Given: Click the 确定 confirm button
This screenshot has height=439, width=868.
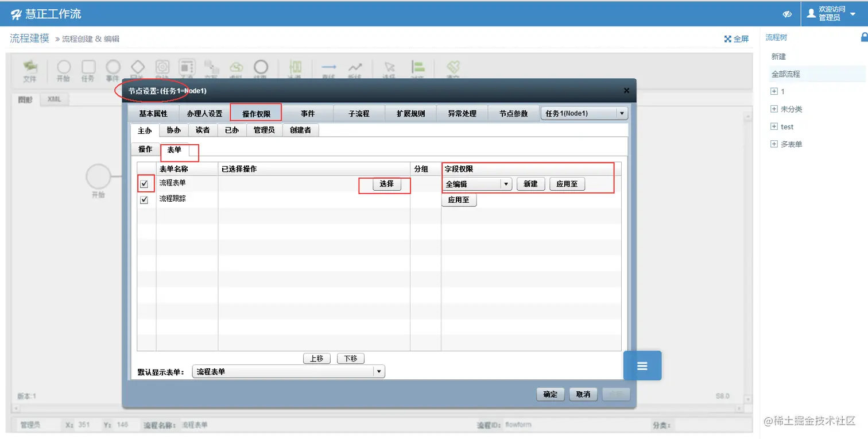Looking at the screenshot, I should tap(549, 394).
